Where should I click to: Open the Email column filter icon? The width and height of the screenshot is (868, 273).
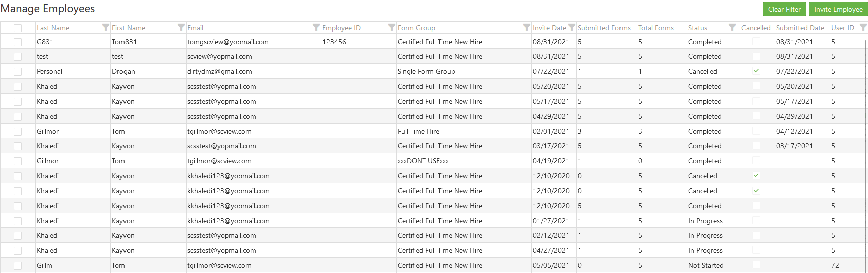316,27
